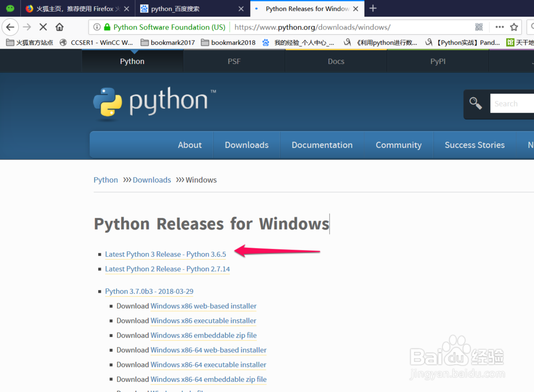
Task: Click the stop page loading icon
Action: (43, 27)
